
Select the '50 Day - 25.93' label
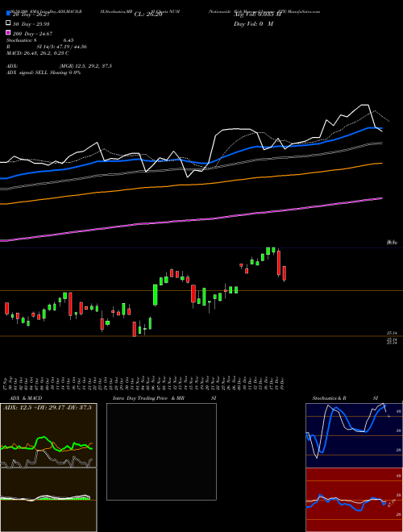click(31, 23)
